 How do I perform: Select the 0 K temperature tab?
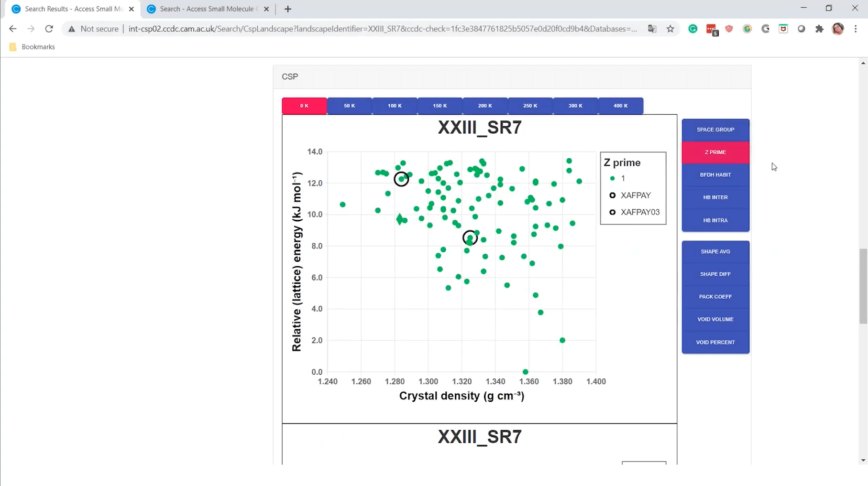click(304, 106)
